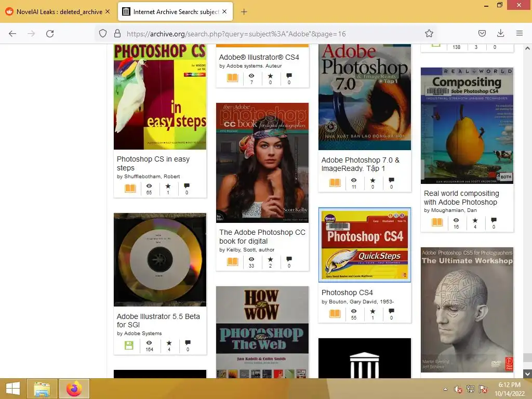Open The Adobe Photoshop CC book link
The width and height of the screenshot is (532, 399).
[x=262, y=236]
